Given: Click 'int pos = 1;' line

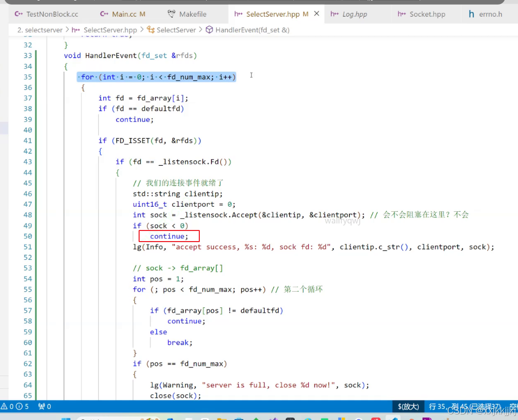Looking at the screenshot, I should (158, 279).
